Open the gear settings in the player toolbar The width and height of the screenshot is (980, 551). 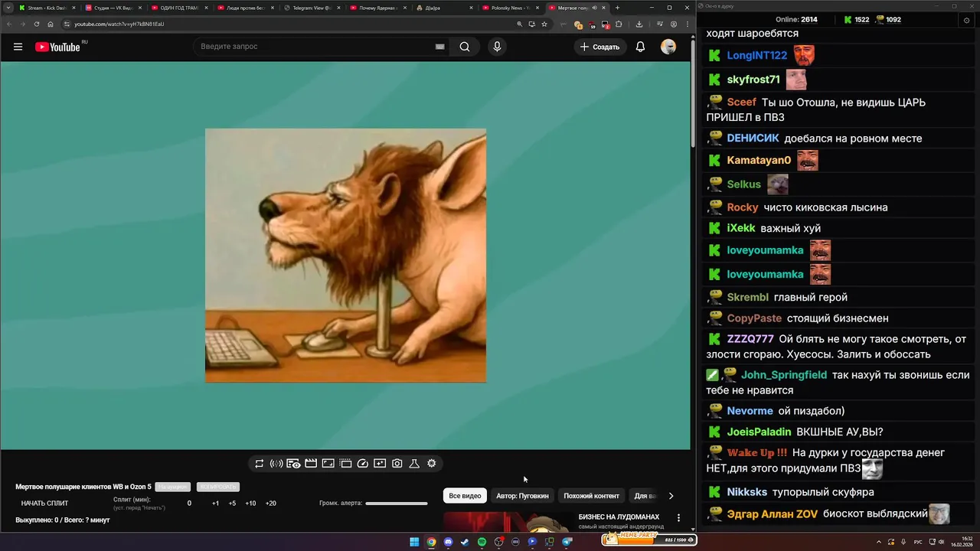pos(432,464)
